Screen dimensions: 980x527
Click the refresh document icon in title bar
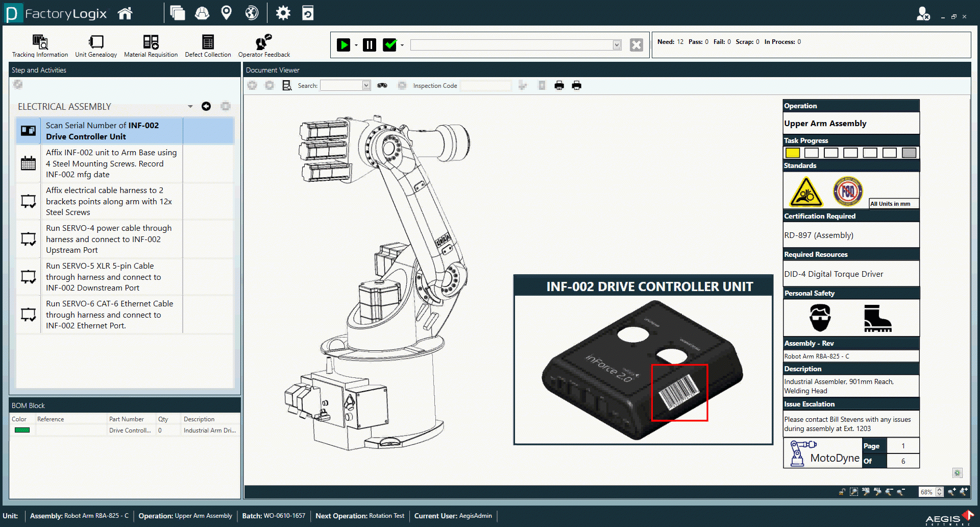coord(308,13)
